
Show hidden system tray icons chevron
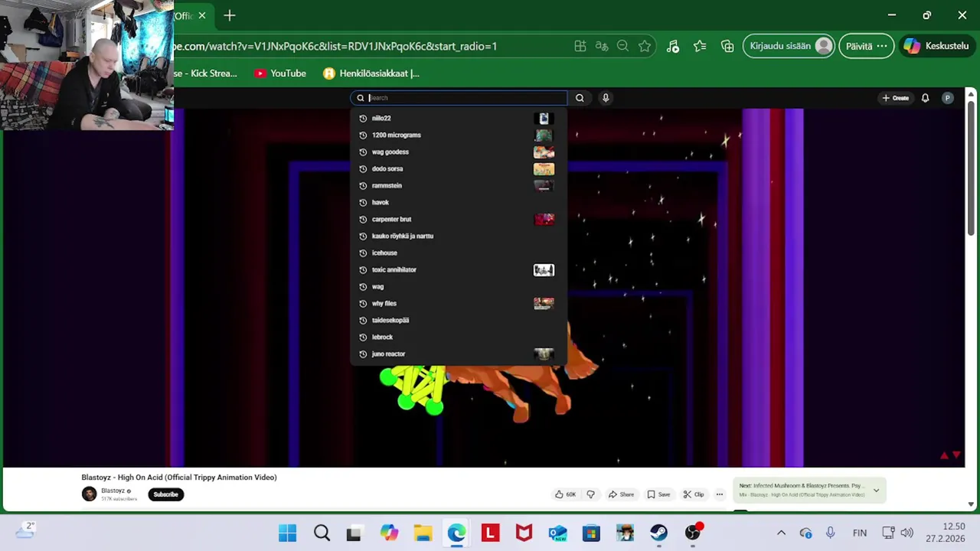[781, 533]
